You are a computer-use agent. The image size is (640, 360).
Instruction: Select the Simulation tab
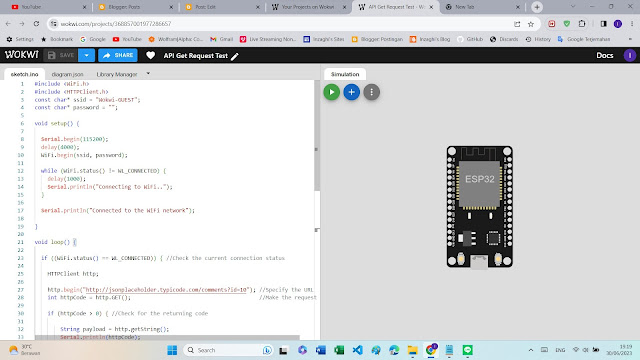345,74
